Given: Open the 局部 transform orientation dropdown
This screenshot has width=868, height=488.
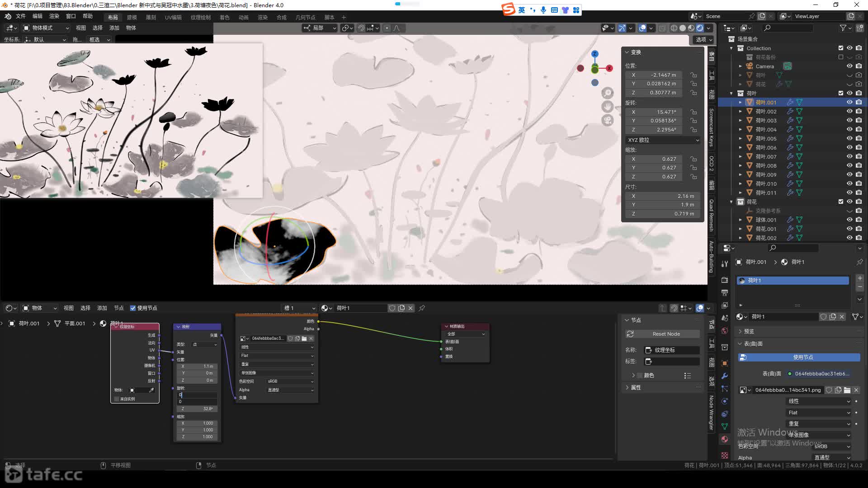Looking at the screenshot, I should tap(321, 28).
